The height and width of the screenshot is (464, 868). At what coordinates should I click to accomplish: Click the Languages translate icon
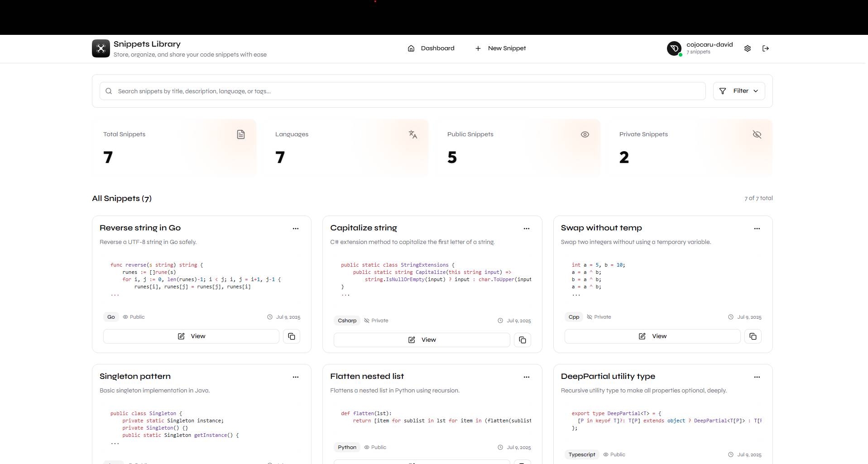(412, 134)
